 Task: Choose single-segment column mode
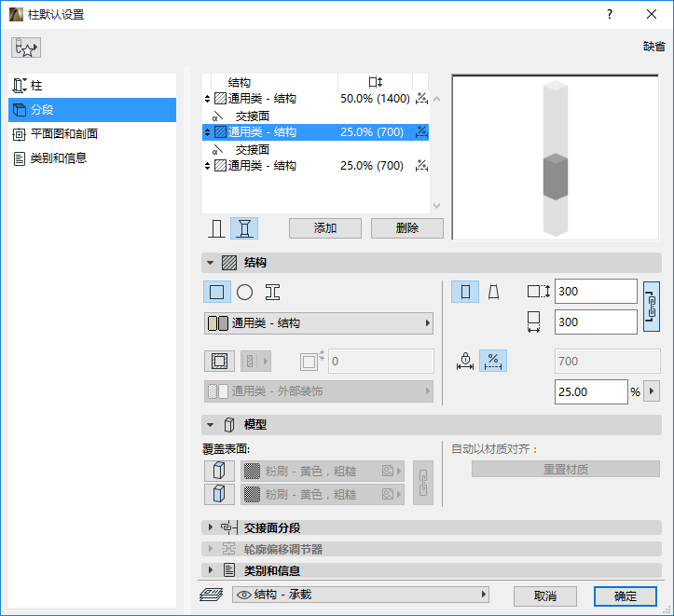click(216, 228)
